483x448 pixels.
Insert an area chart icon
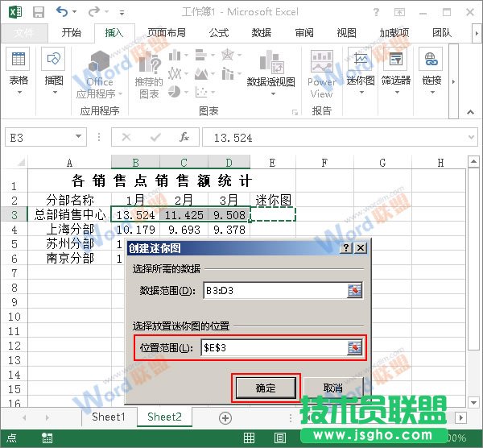(x=201, y=73)
